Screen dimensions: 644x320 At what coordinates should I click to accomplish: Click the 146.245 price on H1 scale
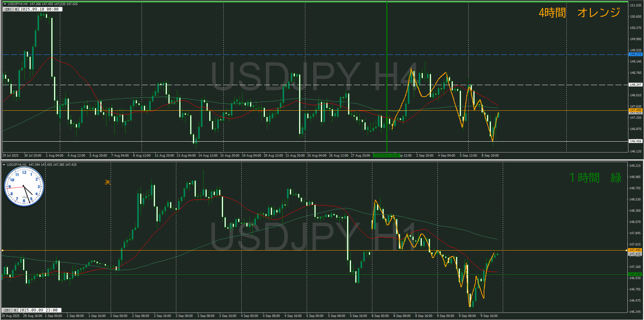pyautogui.click(x=635, y=311)
